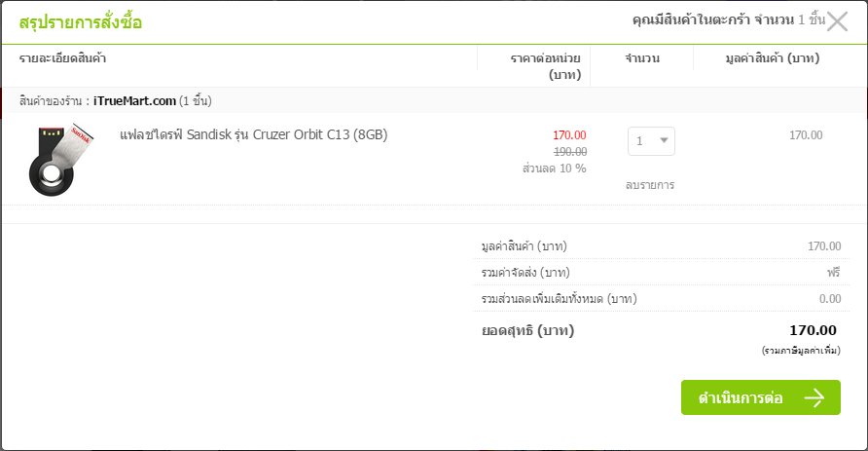
Task: Click the strikethrough 190.00 original price
Action: (570, 152)
